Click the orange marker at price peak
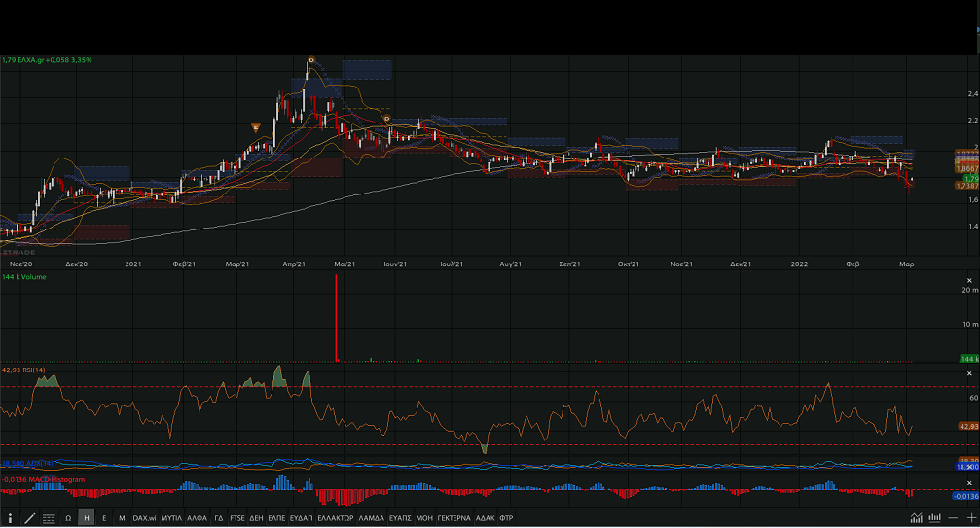This screenshot has height=528, width=980. point(310,61)
